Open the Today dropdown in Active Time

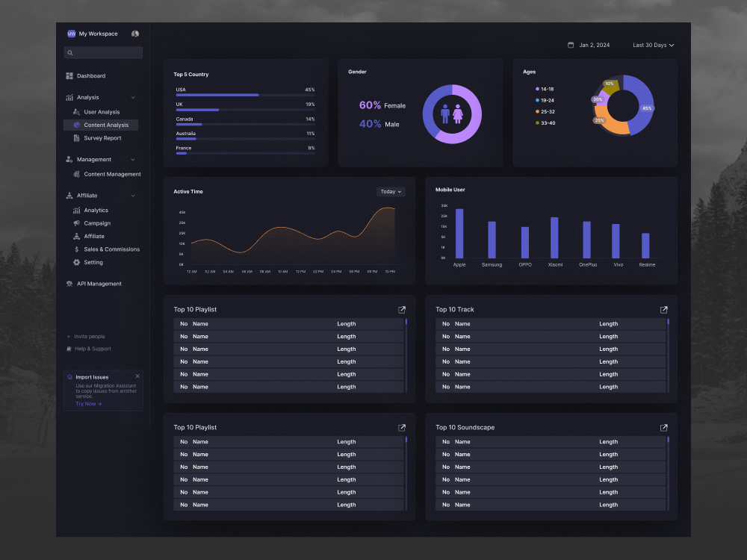pyautogui.click(x=391, y=191)
